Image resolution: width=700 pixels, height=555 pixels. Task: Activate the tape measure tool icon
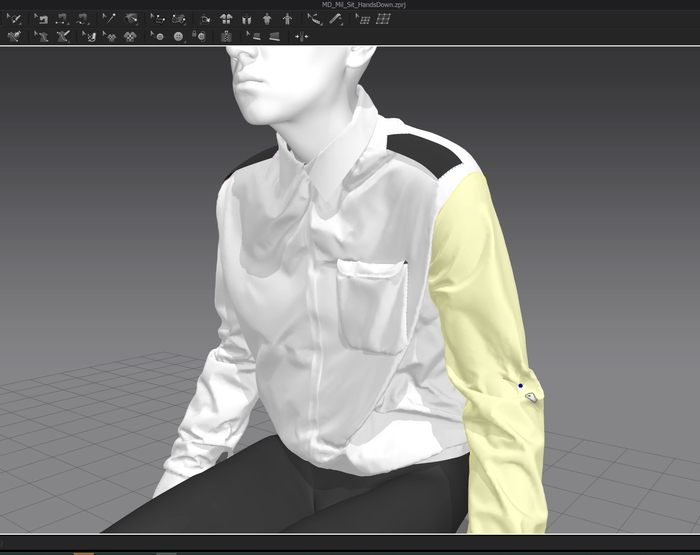point(315,18)
